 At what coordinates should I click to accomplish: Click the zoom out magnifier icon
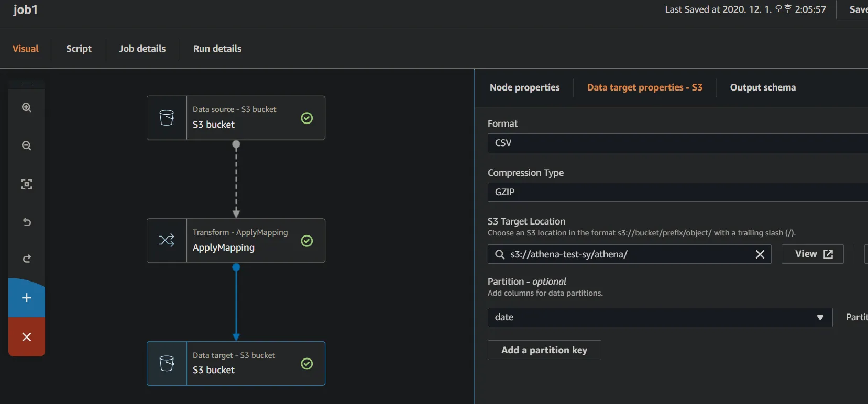tap(27, 146)
